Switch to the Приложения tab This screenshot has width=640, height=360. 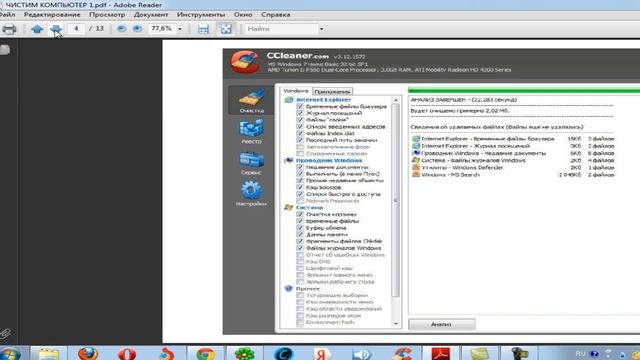point(333,91)
